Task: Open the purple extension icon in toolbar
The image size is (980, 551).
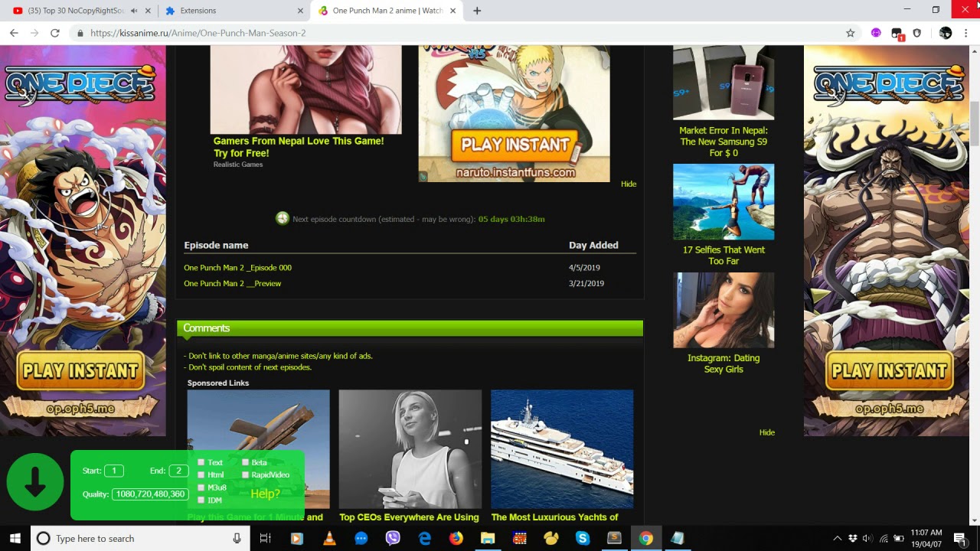Action: [876, 33]
